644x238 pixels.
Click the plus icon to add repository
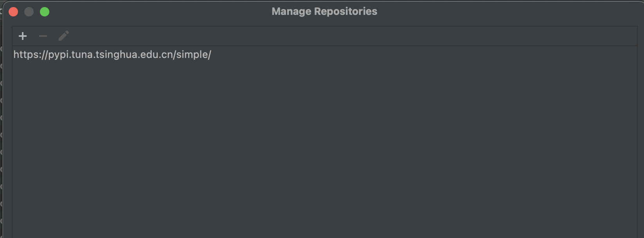[x=23, y=36]
